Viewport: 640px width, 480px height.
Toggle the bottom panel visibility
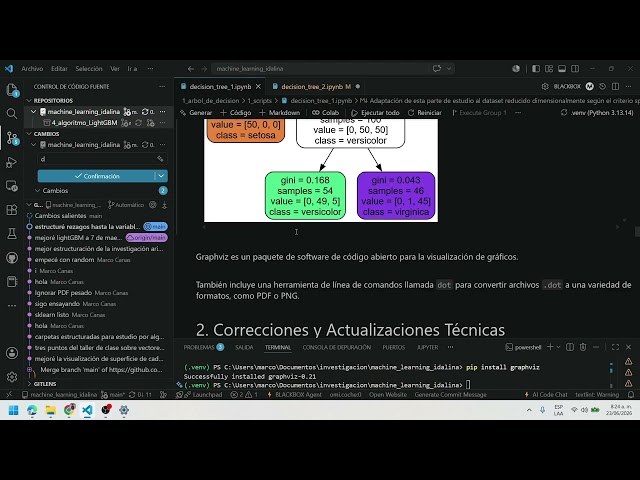pyautogui.click(x=562, y=69)
